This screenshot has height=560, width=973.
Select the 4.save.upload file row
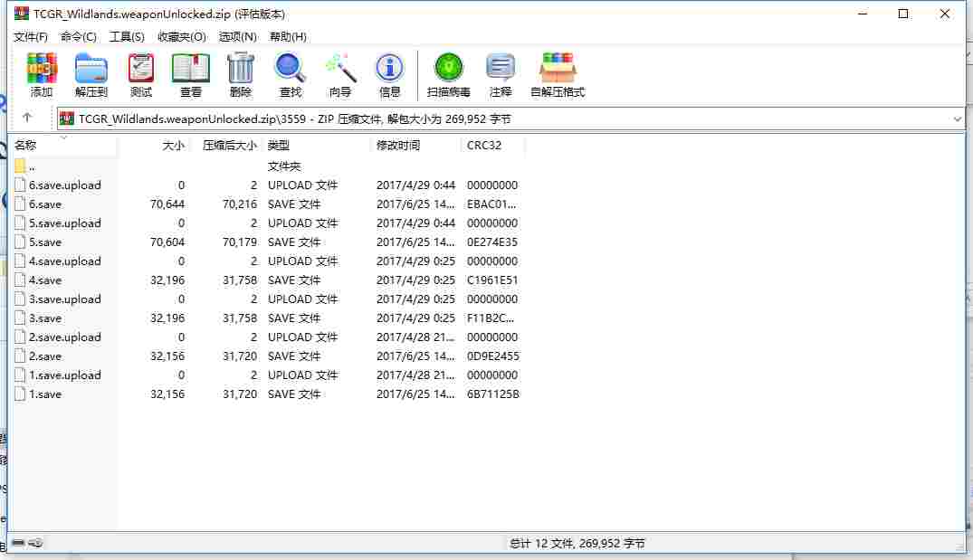(267, 261)
